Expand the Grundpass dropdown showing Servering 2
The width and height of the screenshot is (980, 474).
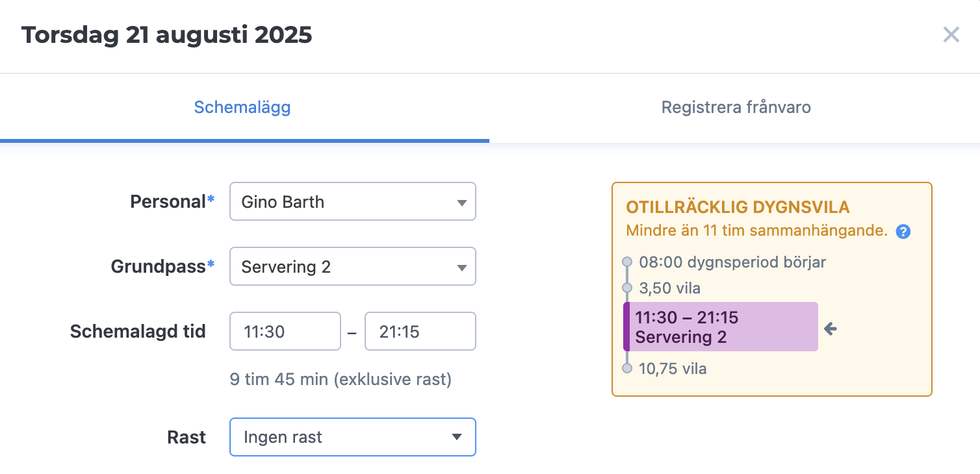click(x=353, y=266)
